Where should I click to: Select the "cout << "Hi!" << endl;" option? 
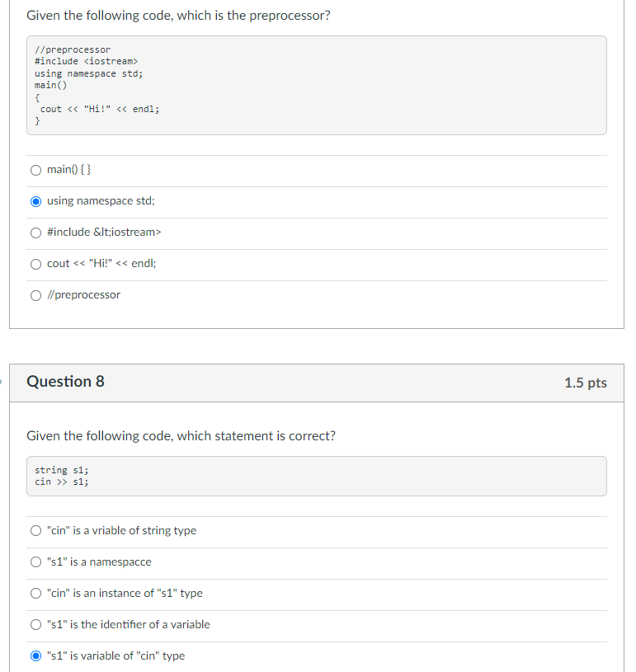(36, 263)
